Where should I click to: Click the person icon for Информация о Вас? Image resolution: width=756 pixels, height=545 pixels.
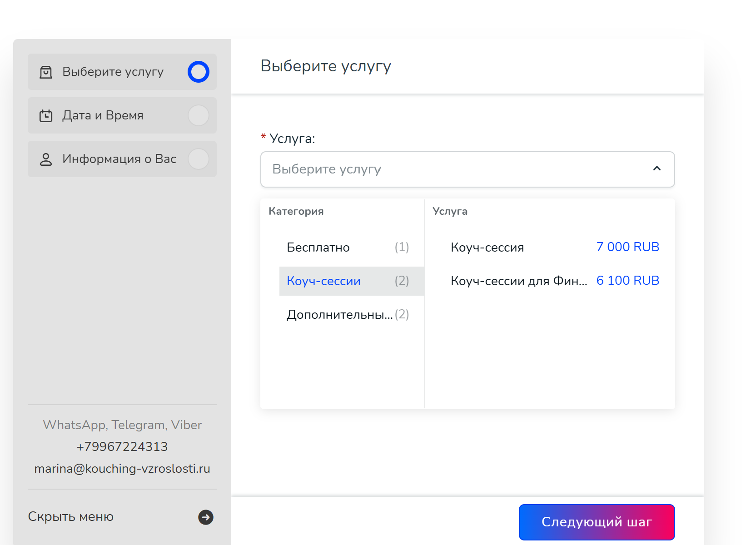click(46, 159)
